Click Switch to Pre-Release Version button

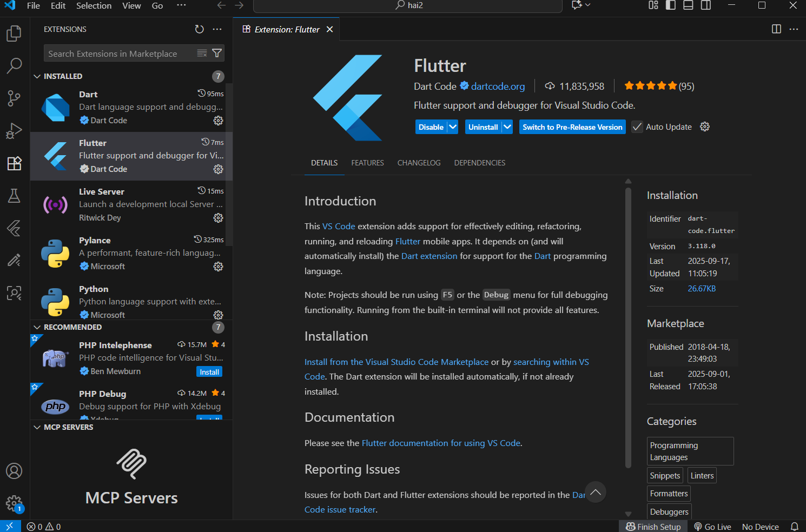click(x=572, y=127)
